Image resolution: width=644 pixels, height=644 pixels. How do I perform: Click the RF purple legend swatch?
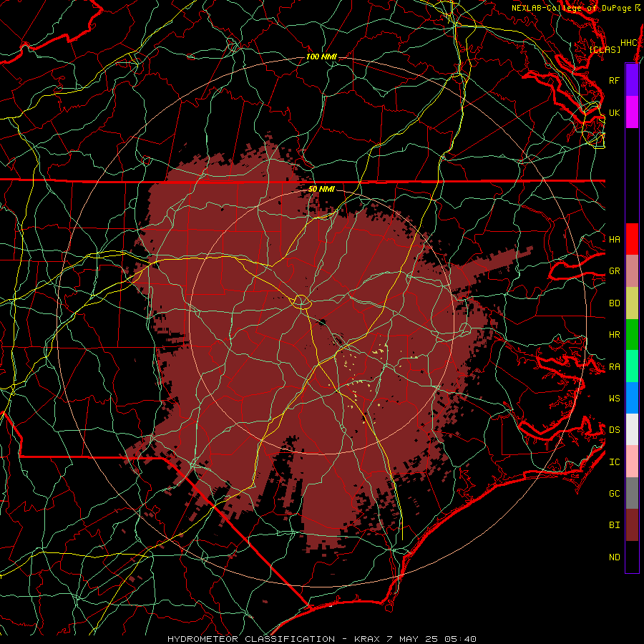632,80
